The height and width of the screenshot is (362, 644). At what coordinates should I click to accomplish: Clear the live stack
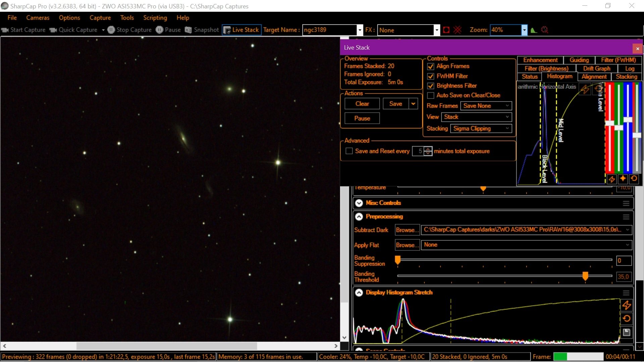point(362,104)
